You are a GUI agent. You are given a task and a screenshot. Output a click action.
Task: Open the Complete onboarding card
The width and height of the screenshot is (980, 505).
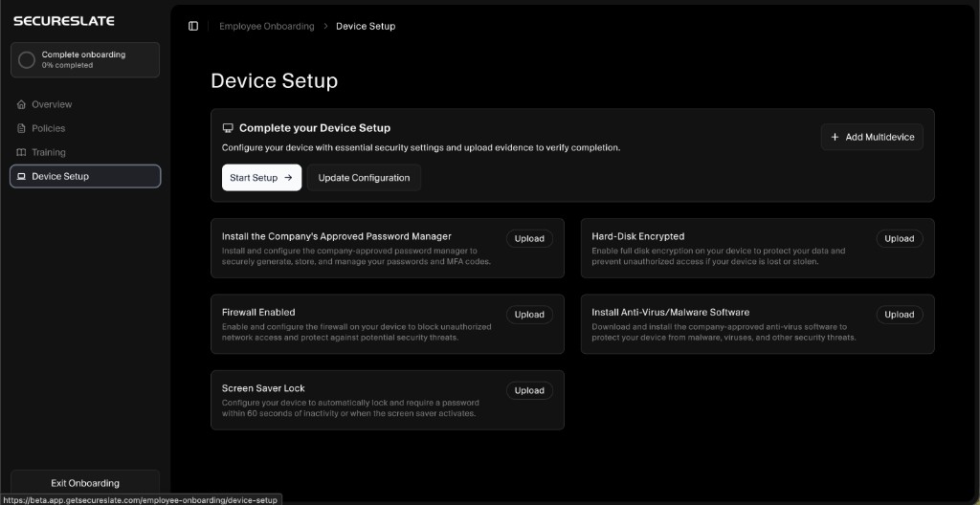[85, 60]
